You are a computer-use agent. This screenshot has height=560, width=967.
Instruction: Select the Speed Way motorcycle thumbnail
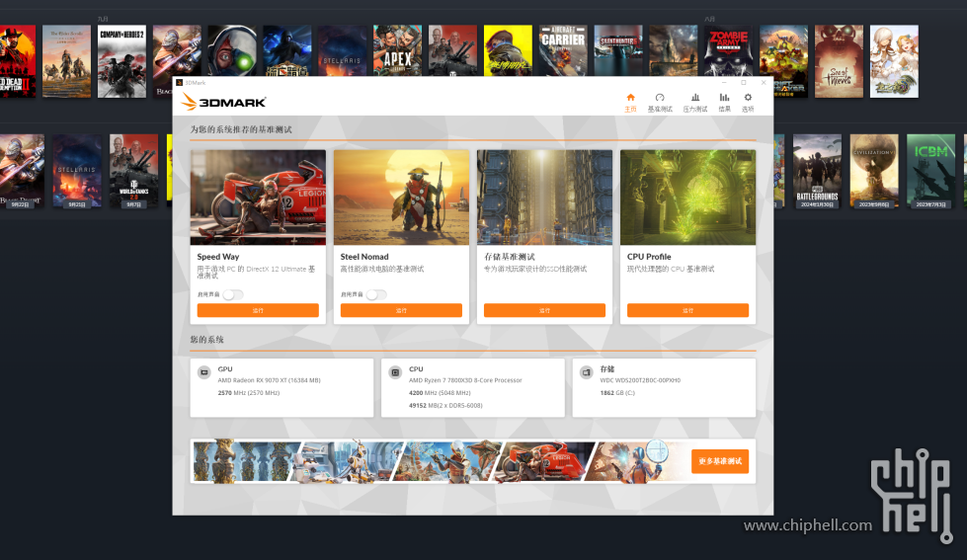pyautogui.click(x=258, y=197)
